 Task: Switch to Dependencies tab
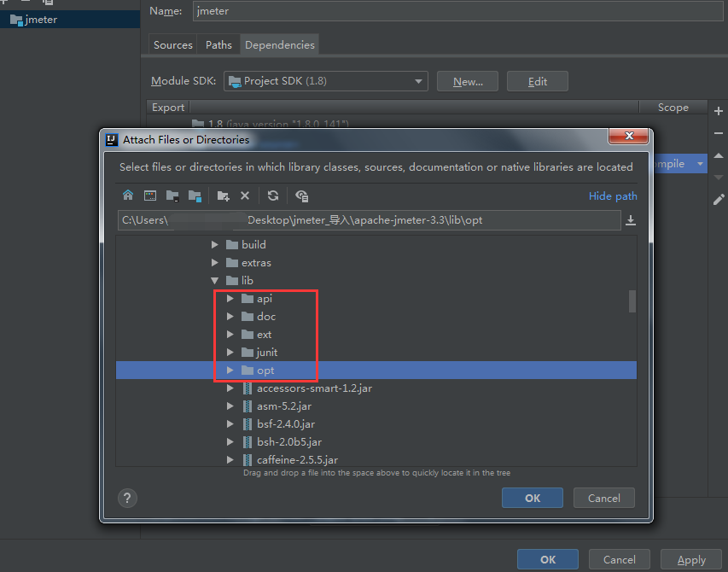click(279, 45)
